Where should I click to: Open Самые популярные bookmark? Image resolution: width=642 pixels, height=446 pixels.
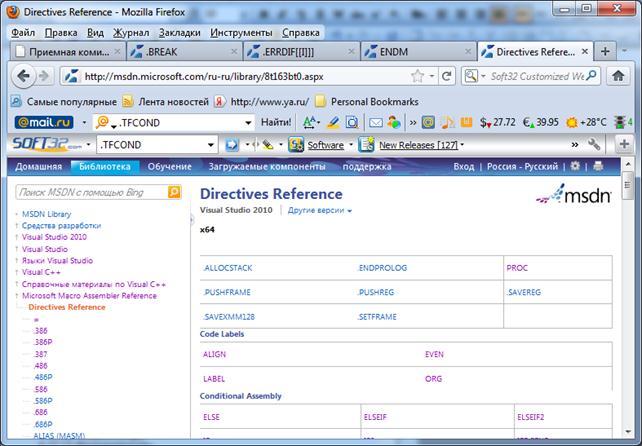tap(64, 102)
